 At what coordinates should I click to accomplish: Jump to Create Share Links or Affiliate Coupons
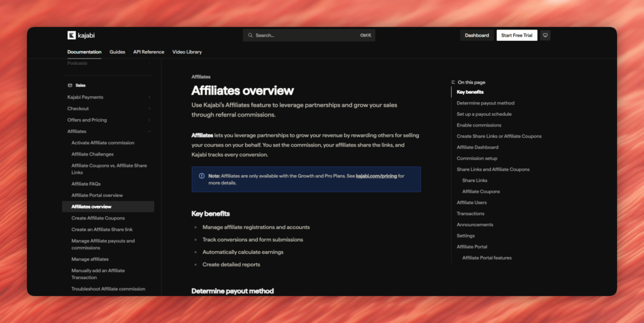tap(499, 137)
